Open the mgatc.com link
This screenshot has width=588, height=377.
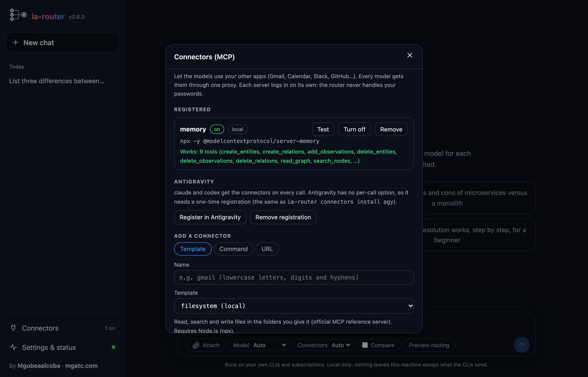[x=82, y=366]
